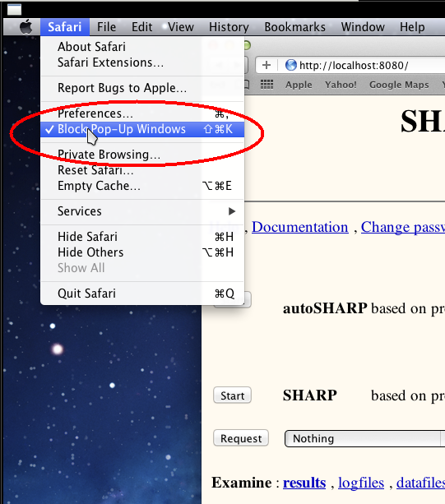The width and height of the screenshot is (445, 504).
Task: Select About Safari
Action: click(142, 47)
